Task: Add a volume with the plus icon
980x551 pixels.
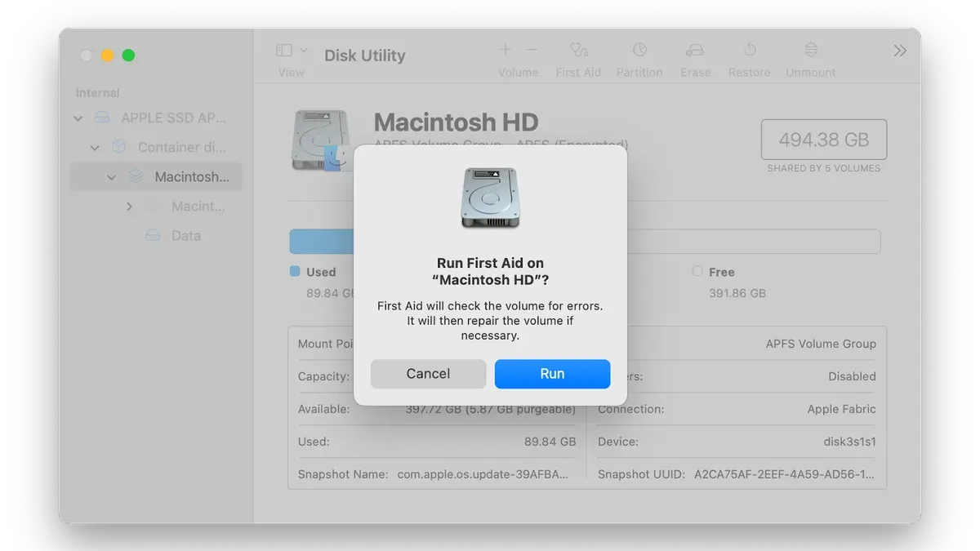Action: (506, 50)
